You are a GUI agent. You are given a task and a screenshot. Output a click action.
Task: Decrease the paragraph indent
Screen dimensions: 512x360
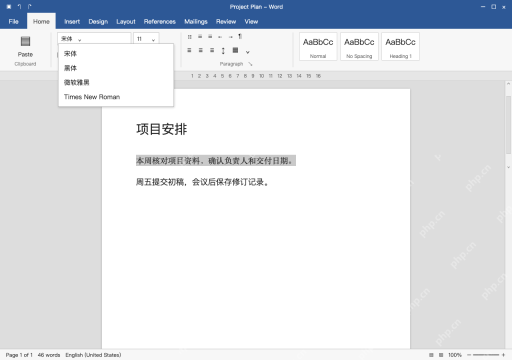tap(220, 37)
